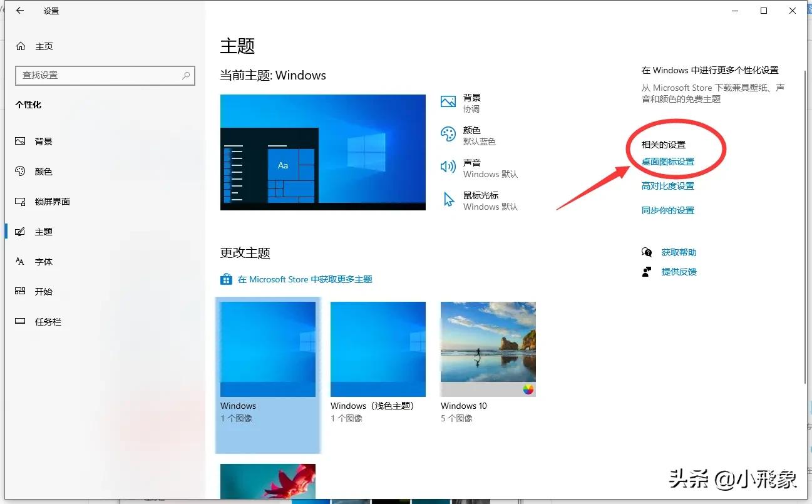The image size is (812, 504).
Task: Click the 主页 home icon
Action: (x=21, y=46)
